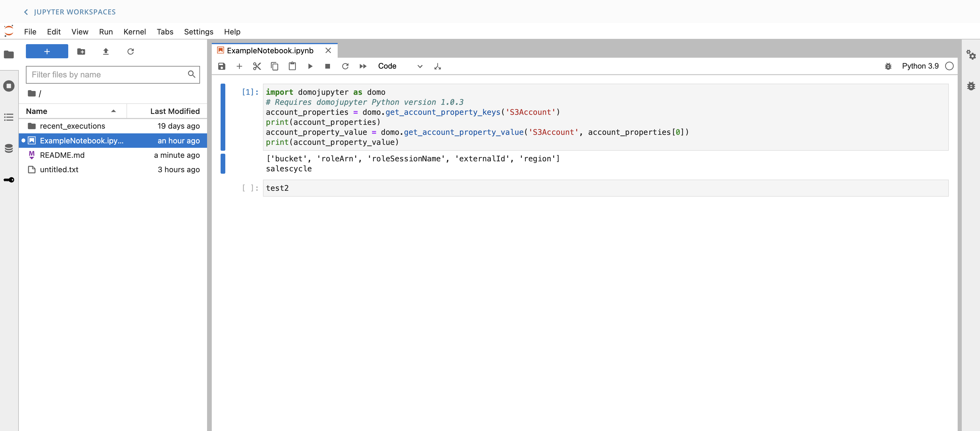Image resolution: width=980 pixels, height=431 pixels.
Task: Save the ExampleNotebook notebook
Action: 221,66
